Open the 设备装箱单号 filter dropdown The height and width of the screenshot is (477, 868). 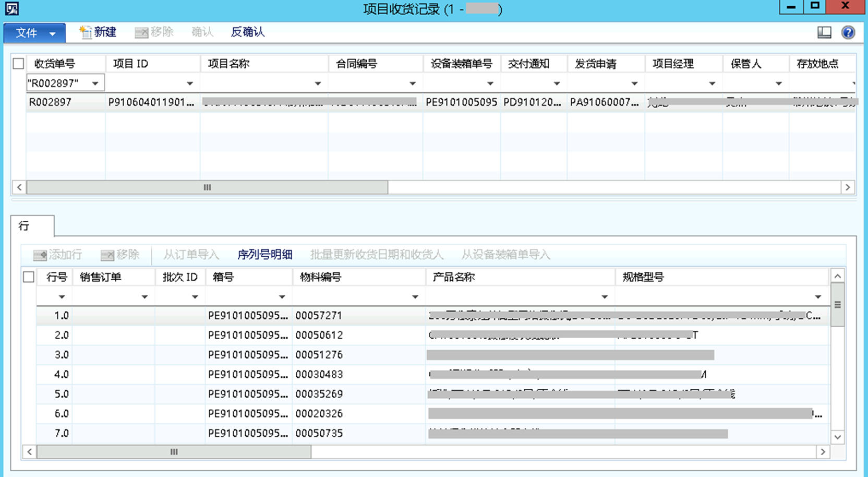click(x=490, y=83)
